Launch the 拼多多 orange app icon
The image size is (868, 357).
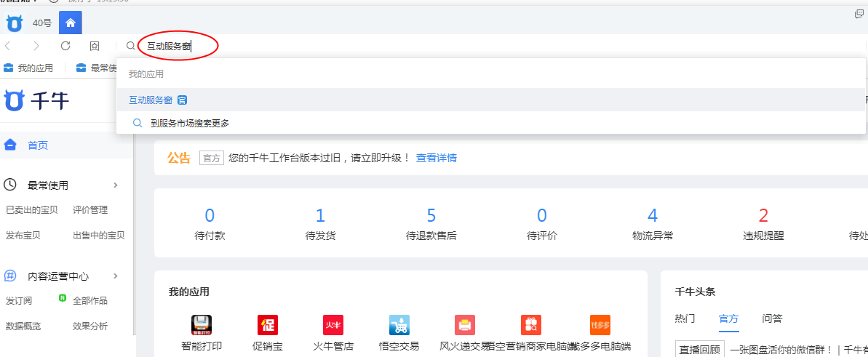(600, 325)
